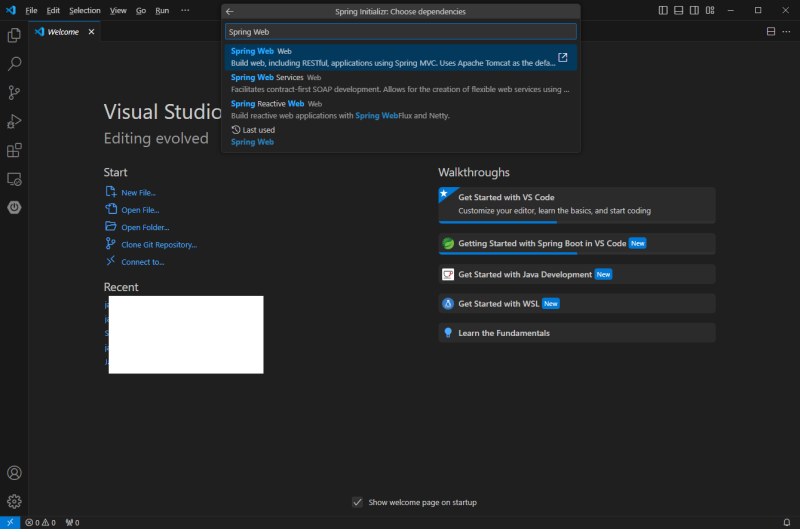Open the Explorer view in activity bar
This screenshot has height=529, width=800.
(14, 35)
